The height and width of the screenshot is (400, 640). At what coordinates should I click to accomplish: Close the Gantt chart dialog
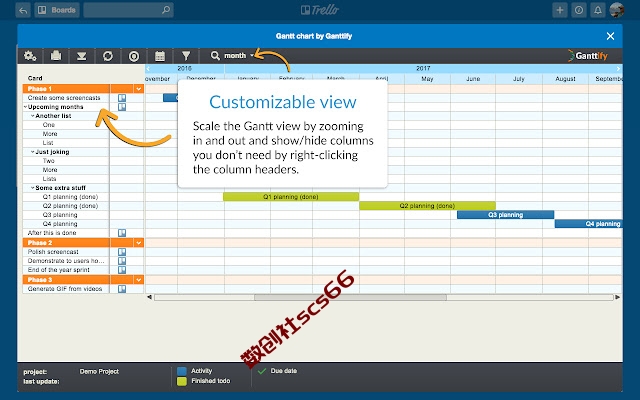point(610,36)
